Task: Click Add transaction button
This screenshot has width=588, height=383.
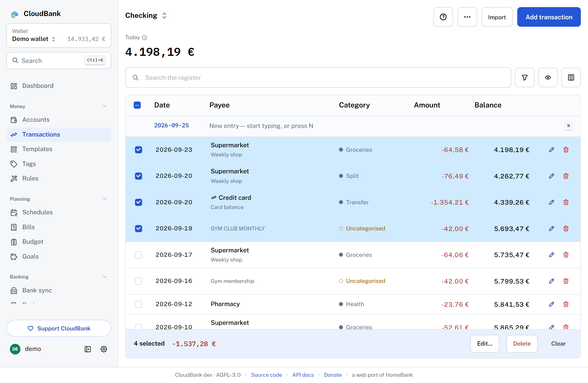Action: pos(549,17)
